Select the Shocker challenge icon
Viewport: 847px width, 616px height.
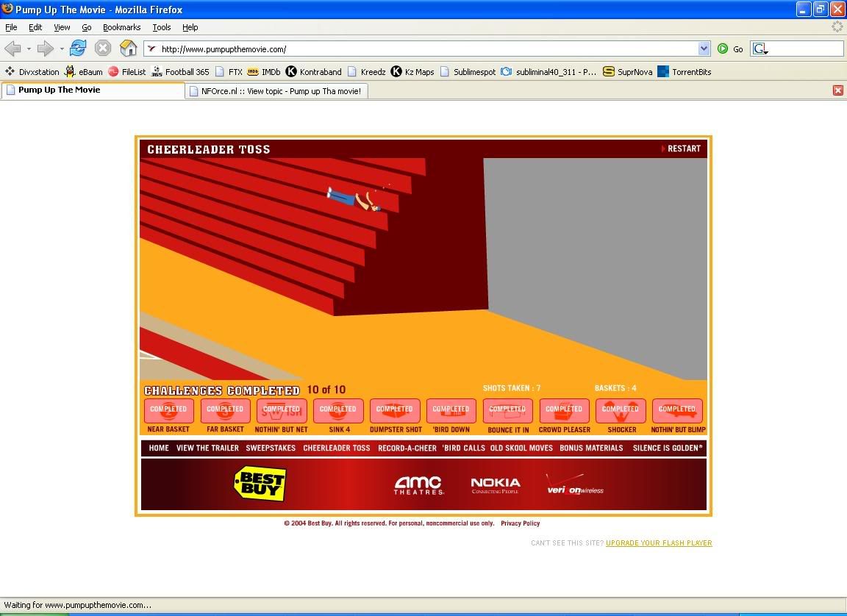tap(621, 411)
